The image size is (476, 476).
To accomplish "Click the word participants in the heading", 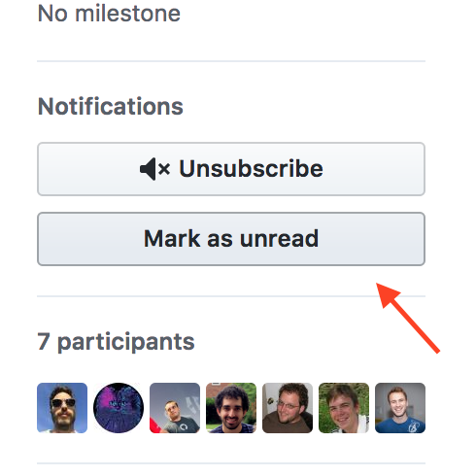I will pyautogui.click(x=126, y=343).
